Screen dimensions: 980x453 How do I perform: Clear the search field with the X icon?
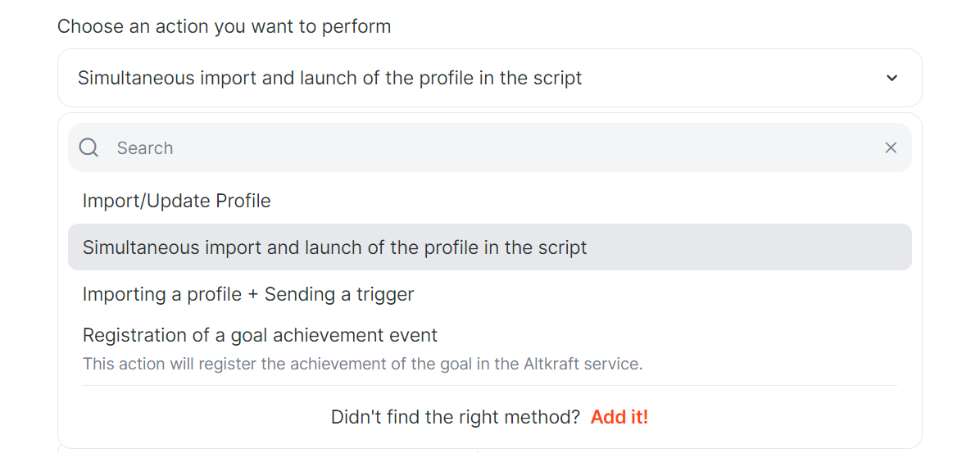click(x=891, y=147)
